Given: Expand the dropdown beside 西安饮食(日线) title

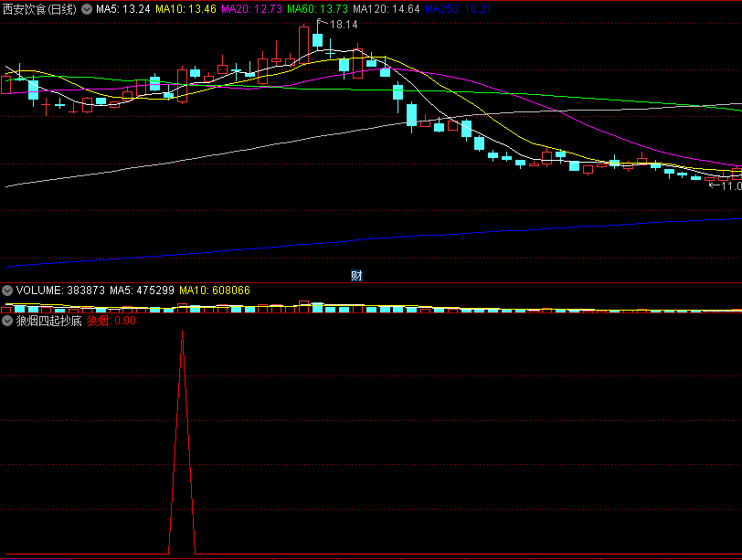Looking at the screenshot, I should tap(87, 9).
